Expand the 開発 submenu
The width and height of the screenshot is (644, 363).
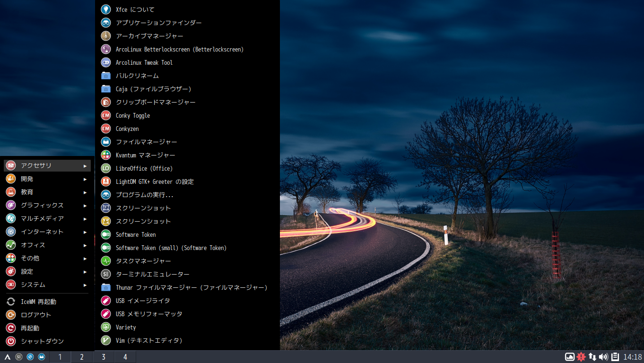pos(47,179)
